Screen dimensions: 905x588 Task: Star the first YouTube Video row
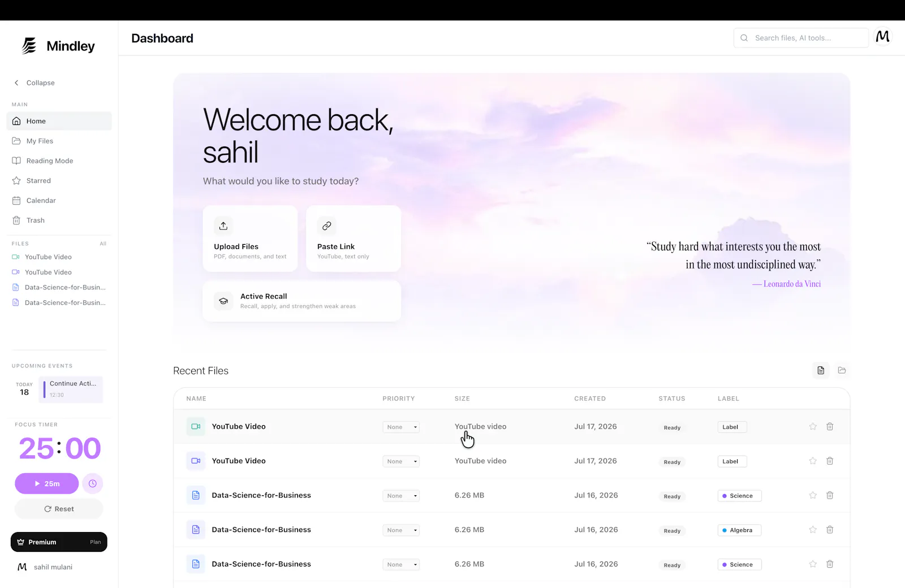813,426
